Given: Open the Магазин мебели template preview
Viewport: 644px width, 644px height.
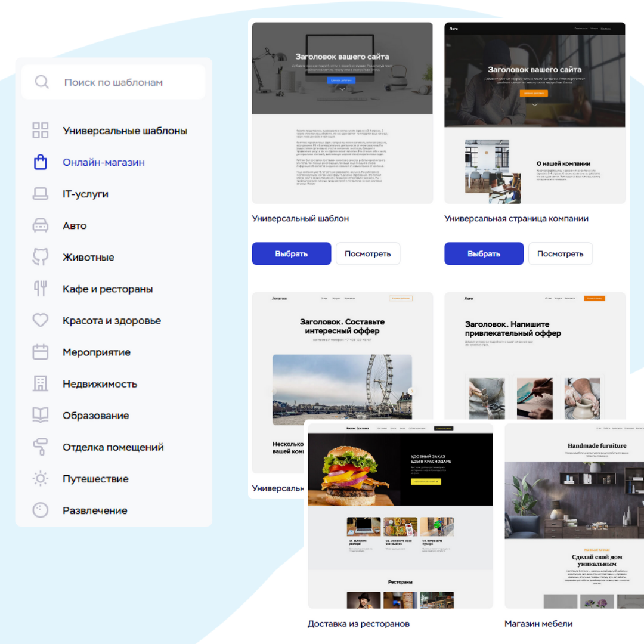Looking at the screenshot, I should [574, 516].
